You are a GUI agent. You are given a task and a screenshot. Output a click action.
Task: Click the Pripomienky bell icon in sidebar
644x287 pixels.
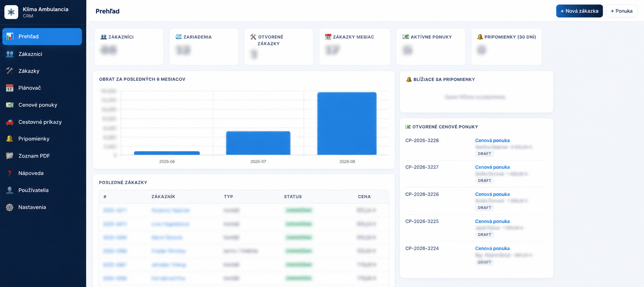(x=10, y=139)
